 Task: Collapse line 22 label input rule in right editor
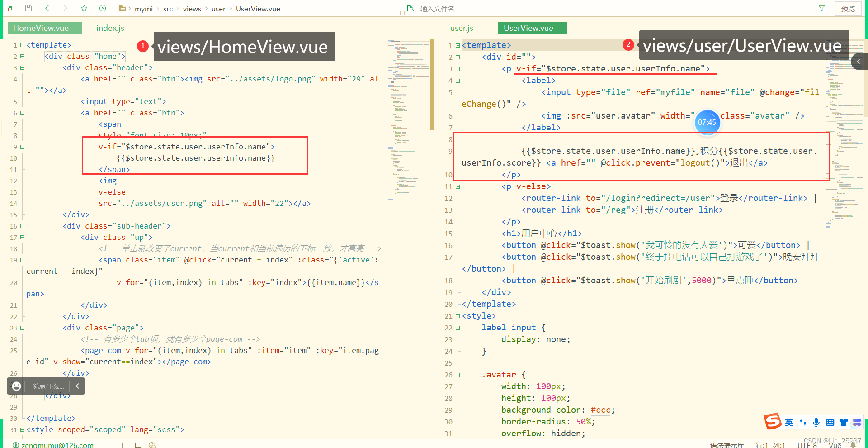458,328
